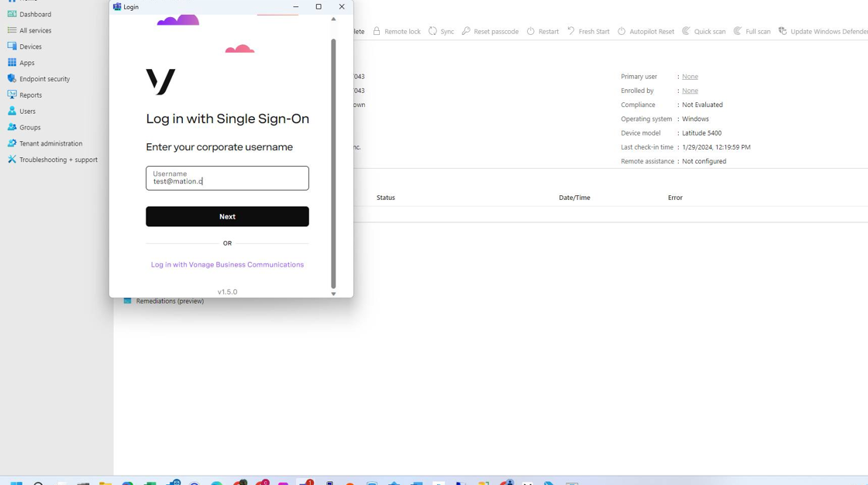Go to Users in the sidebar
Viewport: 868px width, 485px height.
(22, 111)
